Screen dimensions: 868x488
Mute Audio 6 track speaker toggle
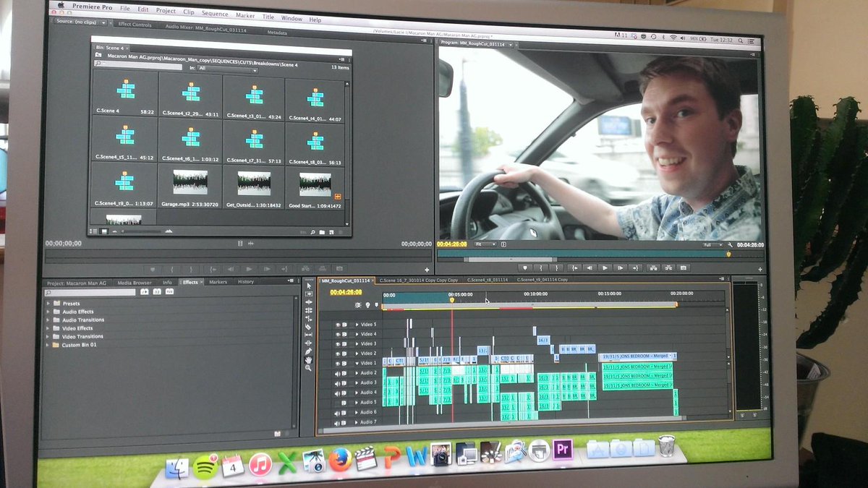pyautogui.click(x=338, y=412)
